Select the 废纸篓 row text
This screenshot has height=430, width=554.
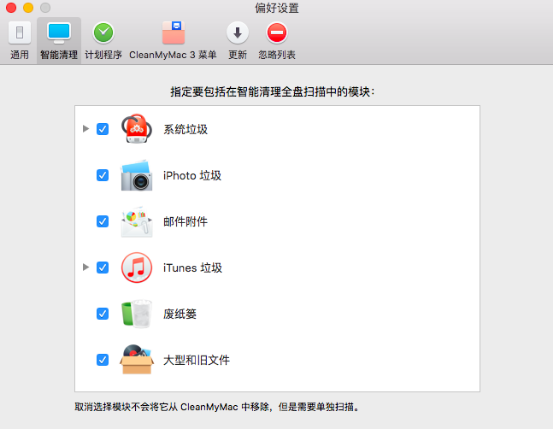click(179, 314)
